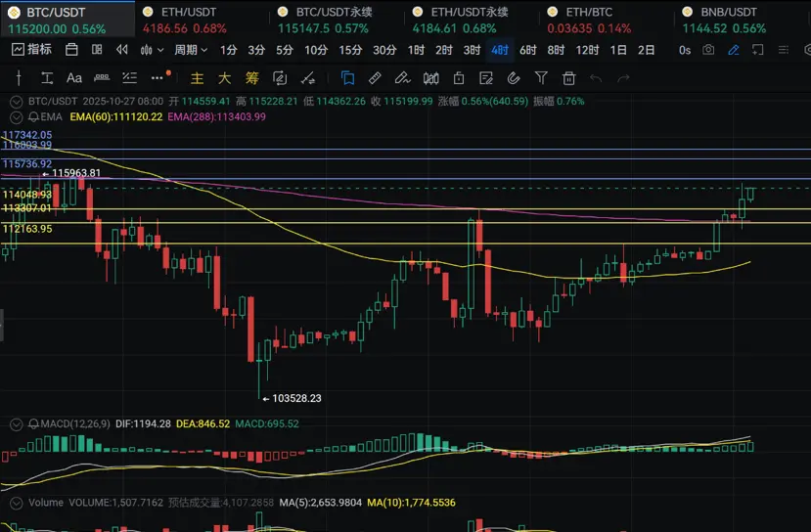
Task: Select the 15分 interval
Action: (350, 50)
